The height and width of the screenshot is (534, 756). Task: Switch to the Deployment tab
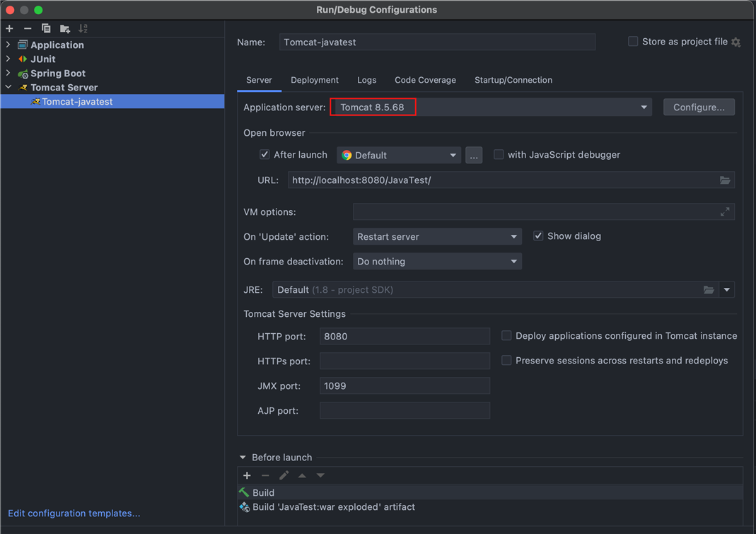tap(315, 80)
